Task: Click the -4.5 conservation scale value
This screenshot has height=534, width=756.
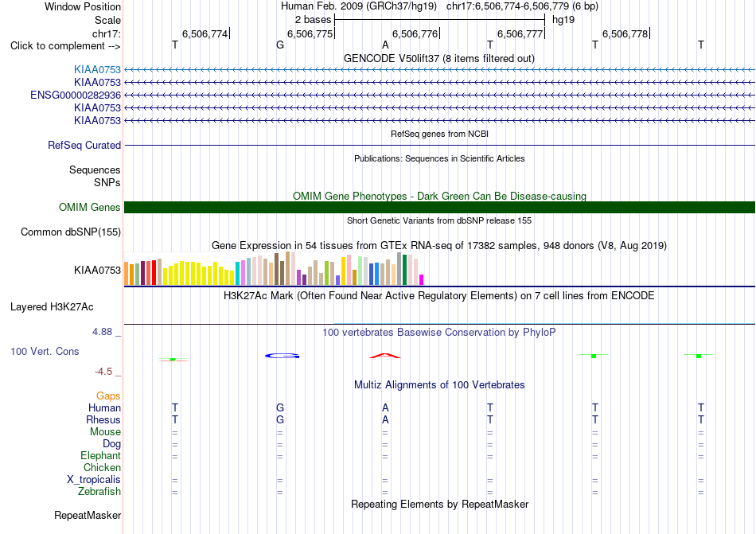Action: click(x=103, y=372)
